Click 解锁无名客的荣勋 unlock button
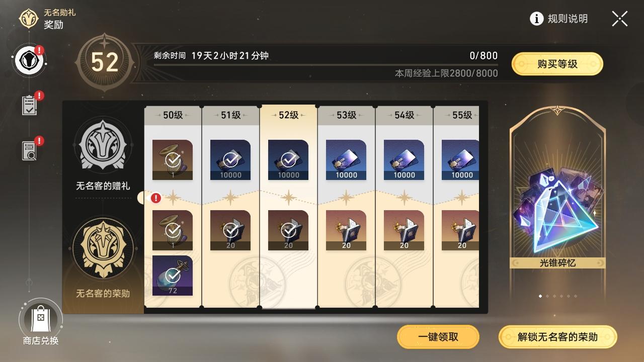 [x=557, y=337]
